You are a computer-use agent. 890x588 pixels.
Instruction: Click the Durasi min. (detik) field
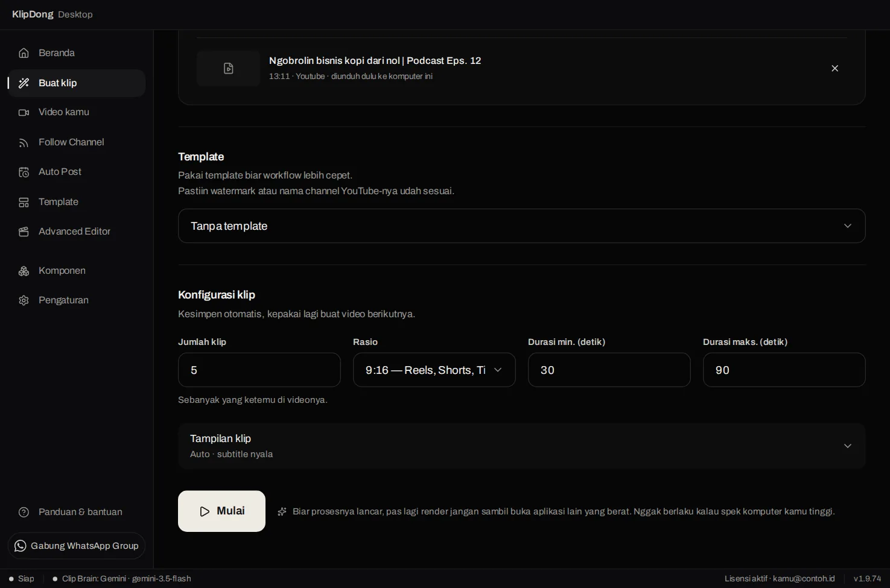(x=609, y=370)
